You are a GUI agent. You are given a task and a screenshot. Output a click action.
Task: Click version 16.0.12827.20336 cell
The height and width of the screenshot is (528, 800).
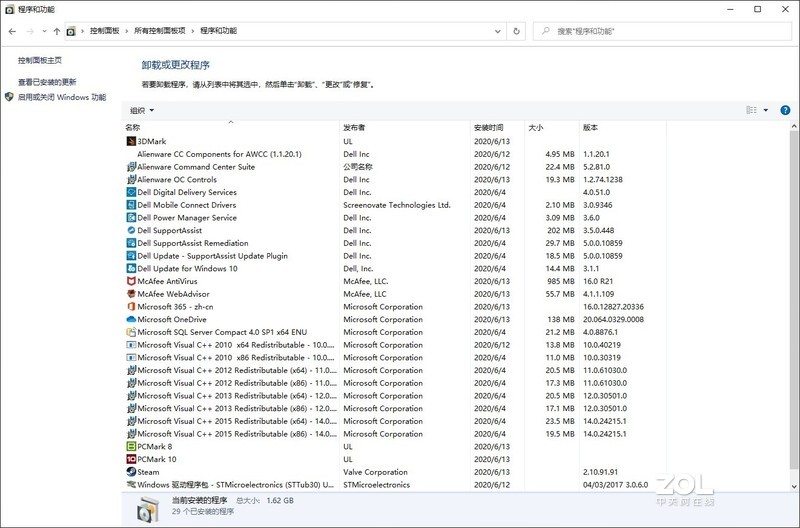pyautogui.click(x=613, y=307)
